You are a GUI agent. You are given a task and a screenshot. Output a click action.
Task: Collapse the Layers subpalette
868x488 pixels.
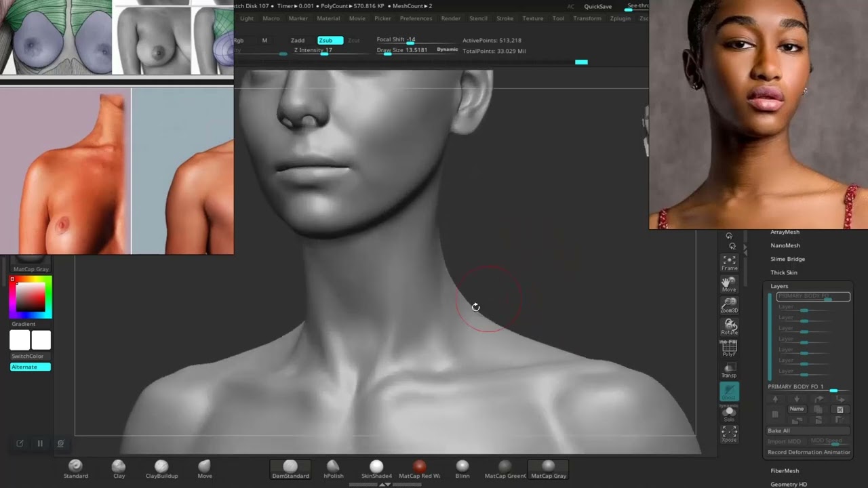779,286
